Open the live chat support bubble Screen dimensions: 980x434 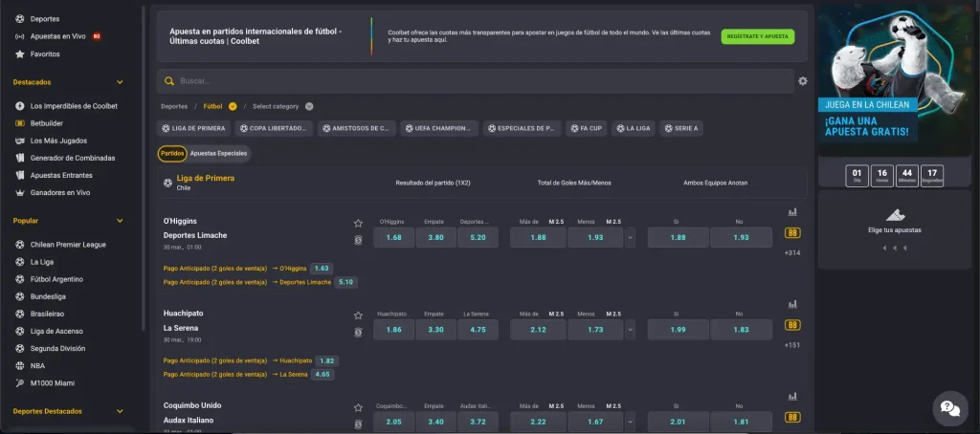(950, 408)
